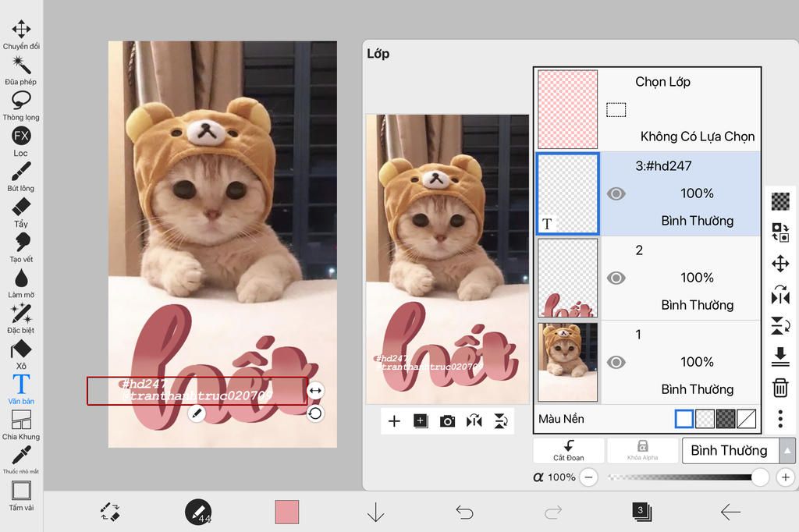Select the Tạo vết smudge tool
The height and width of the screenshot is (532, 799).
point(21,247)
